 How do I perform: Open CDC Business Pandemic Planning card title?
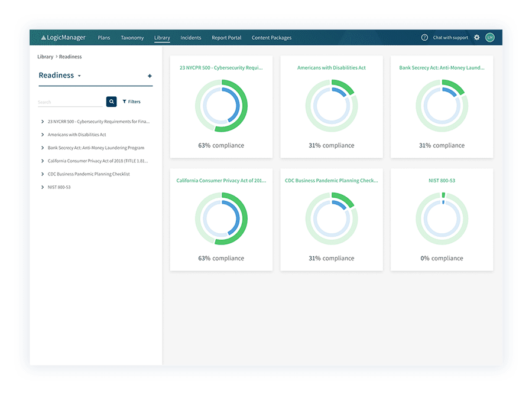point(332,181)
